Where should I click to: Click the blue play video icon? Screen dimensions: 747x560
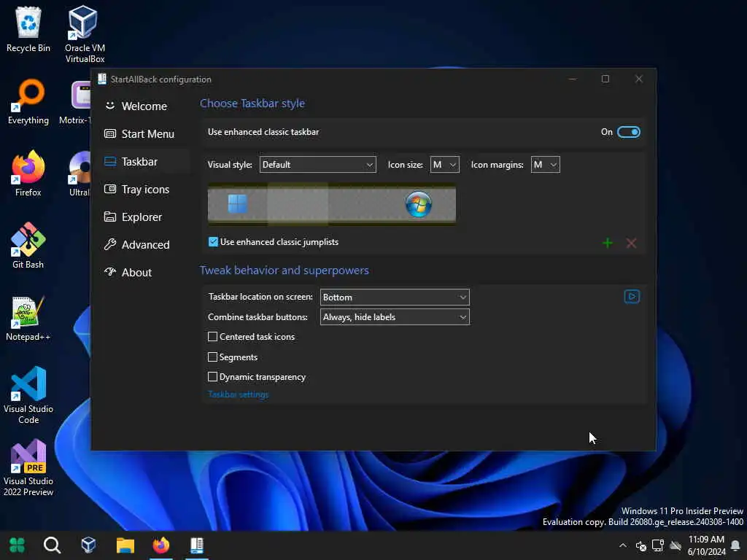pyautogui.click(x=632, y=297)
